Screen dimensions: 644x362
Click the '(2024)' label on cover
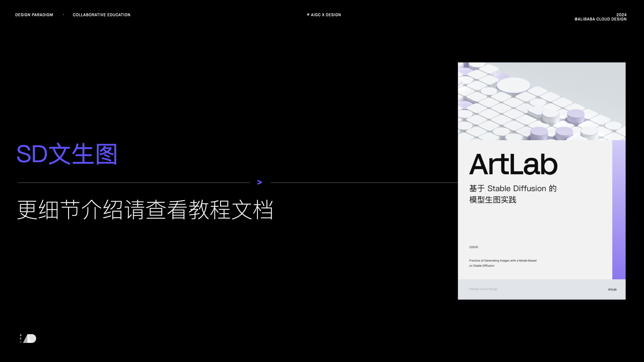click(474, 247)
